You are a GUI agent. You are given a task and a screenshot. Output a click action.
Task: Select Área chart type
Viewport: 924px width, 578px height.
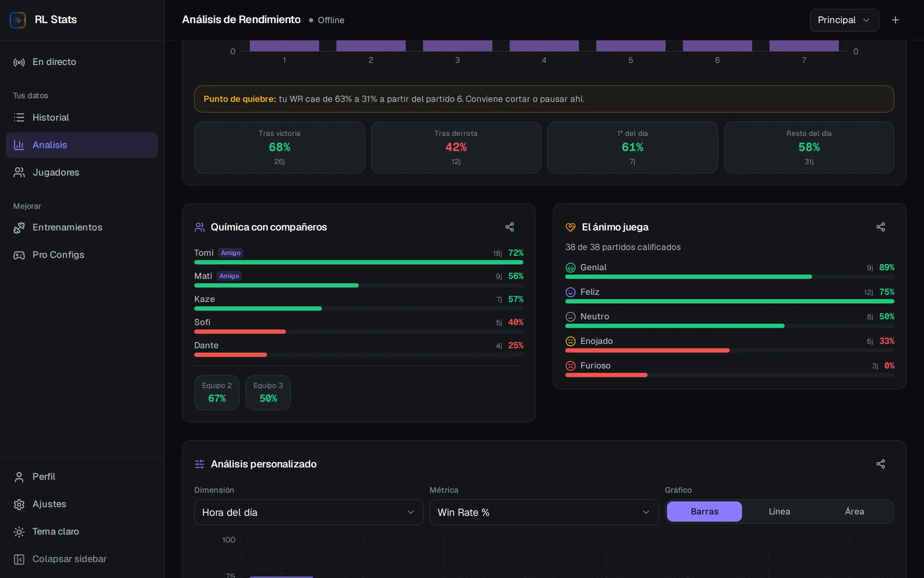(x=854, y=512)
